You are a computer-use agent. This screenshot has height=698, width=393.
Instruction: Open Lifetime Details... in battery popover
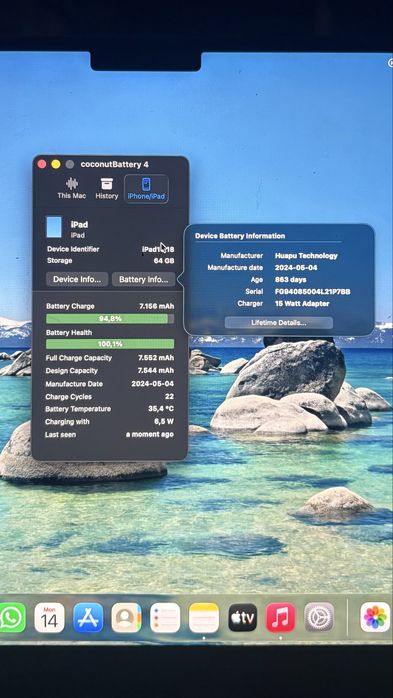(x=279, y=323)
